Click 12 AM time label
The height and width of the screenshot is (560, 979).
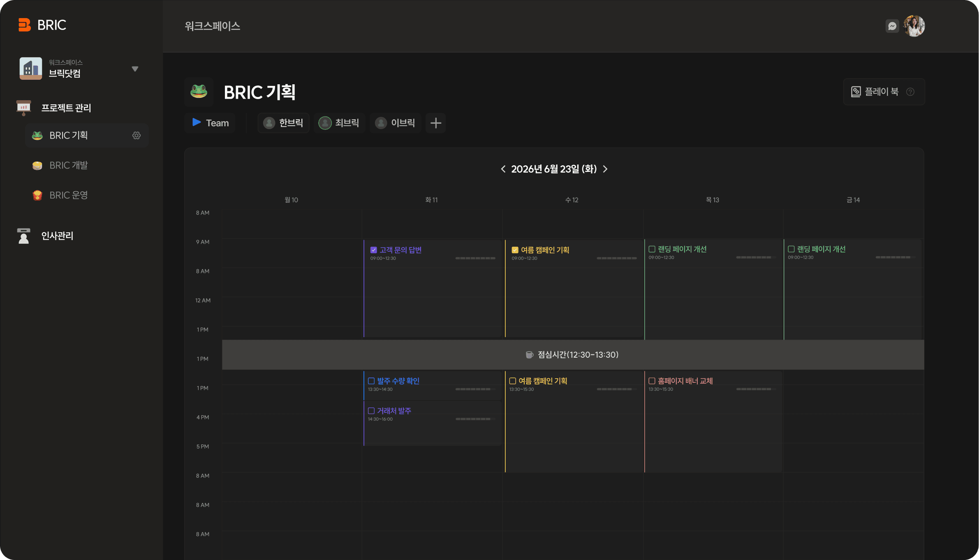coord(203,301)
